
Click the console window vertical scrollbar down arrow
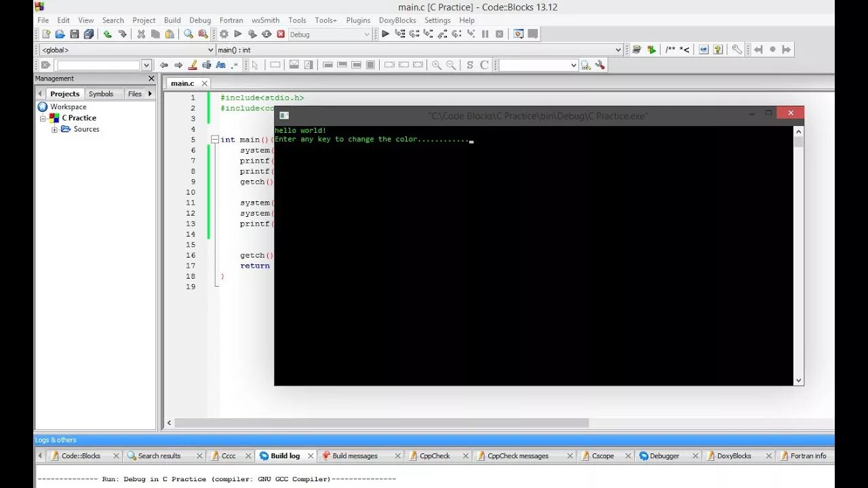[x=799, y=381]
